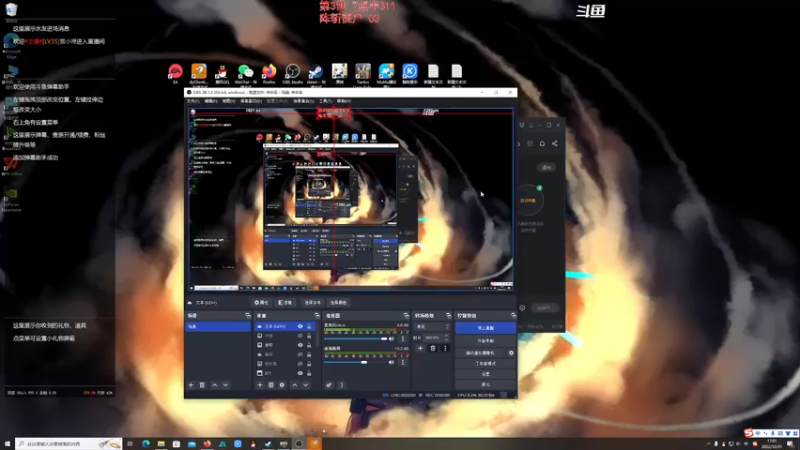Lock the 文本 (GDI+) source
Viewport: 800px width, 450px height.
tap(309, 327)
